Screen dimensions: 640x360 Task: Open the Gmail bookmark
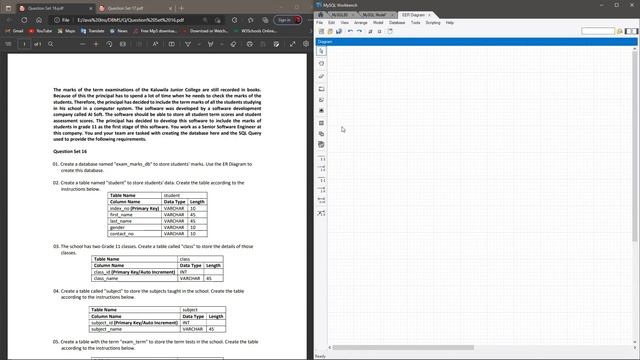coord(15,31)
